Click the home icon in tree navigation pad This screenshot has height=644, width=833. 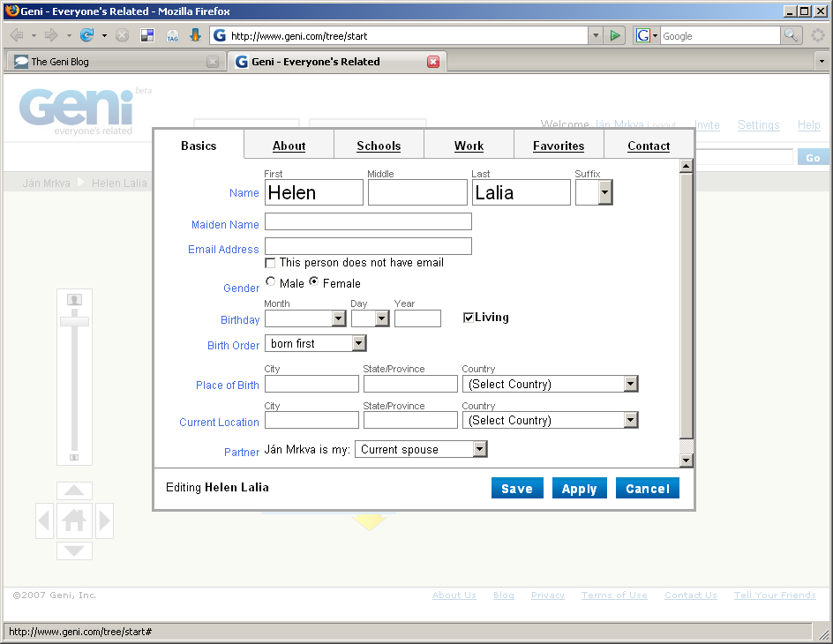(x=74, y=520)
